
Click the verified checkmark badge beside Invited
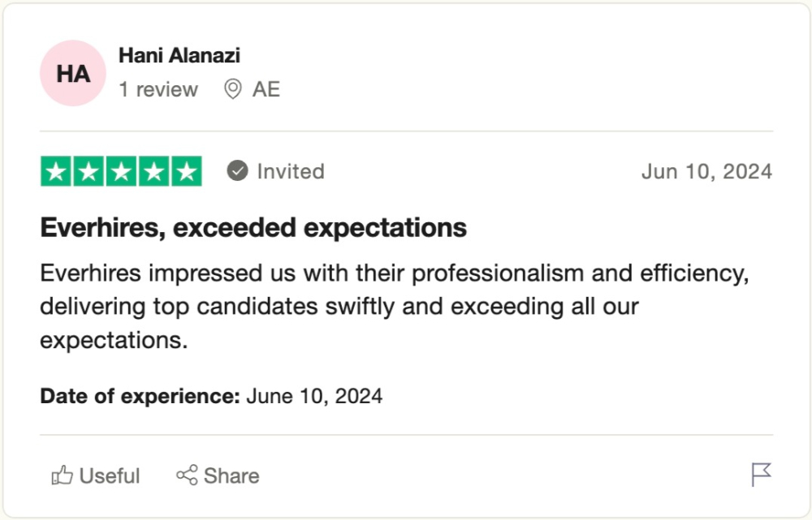point(237,171)
